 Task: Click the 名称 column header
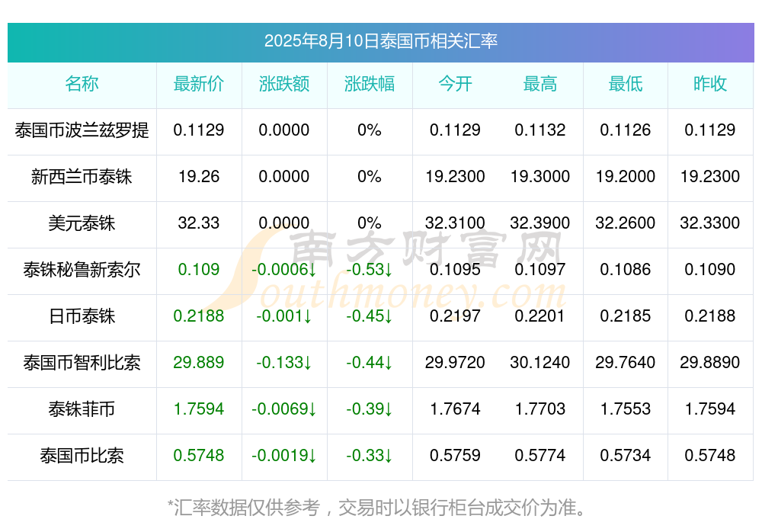tap(82, 84)
